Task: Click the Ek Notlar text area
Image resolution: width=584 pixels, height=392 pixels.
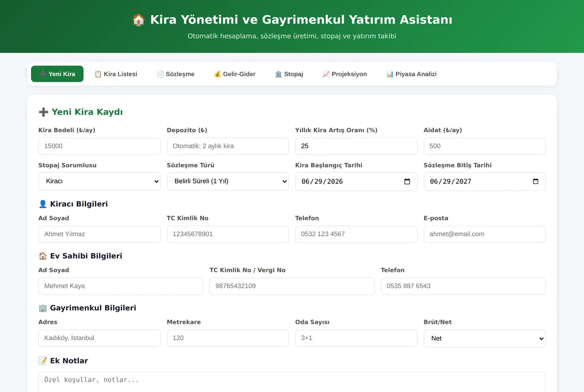Action: point(292,382)
